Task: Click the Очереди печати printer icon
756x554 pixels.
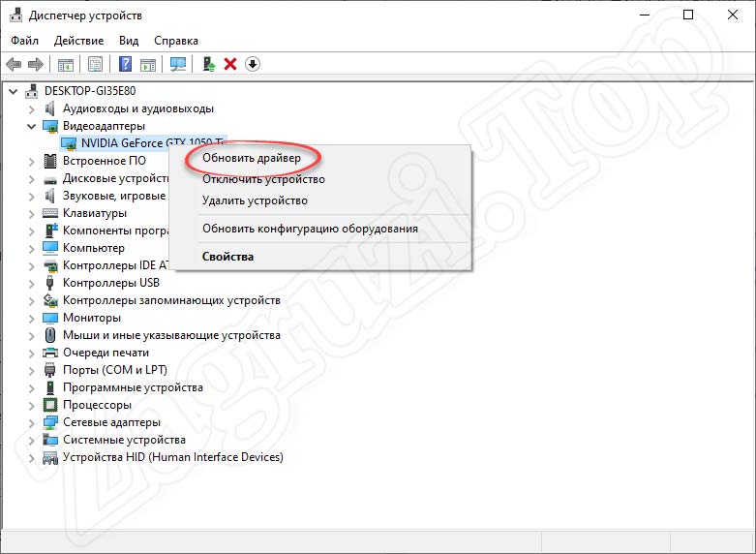Action: [50, 353]
